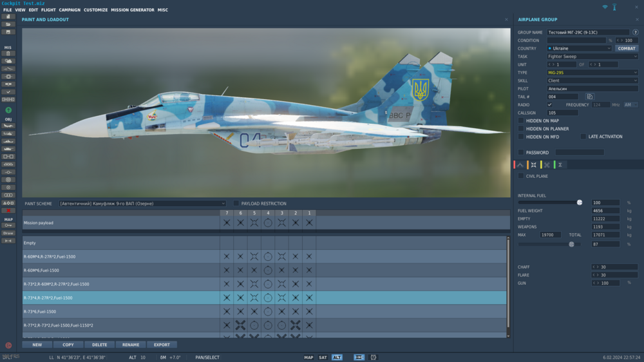Click the RENAME payload button
The width and height of the screenshot is (644, 362).
point(131,345)
